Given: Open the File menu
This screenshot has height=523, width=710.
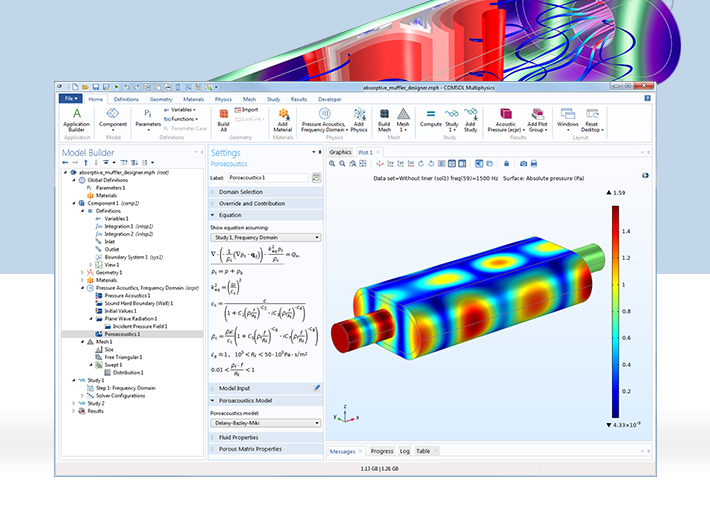Looking at the screenshot, I should point(71,98).
